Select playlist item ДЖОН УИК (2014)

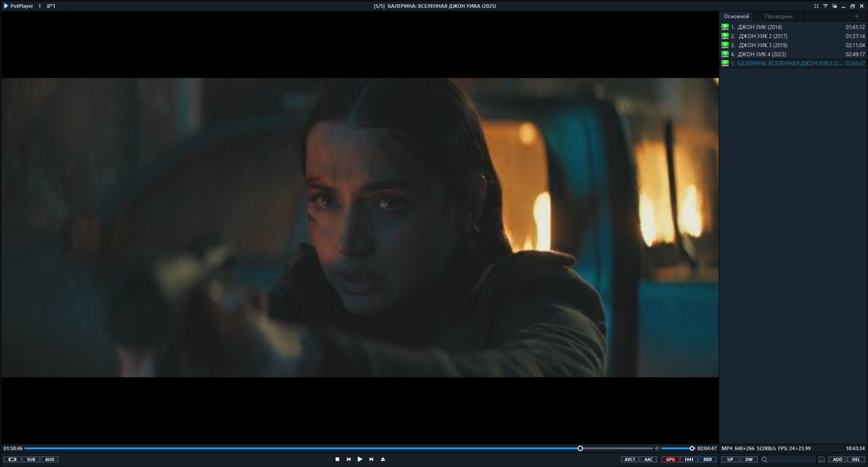[x=793, y=27]
